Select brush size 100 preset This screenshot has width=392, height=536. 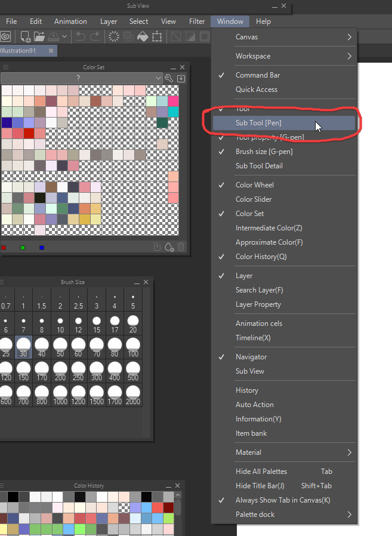(x=133, y=347)
